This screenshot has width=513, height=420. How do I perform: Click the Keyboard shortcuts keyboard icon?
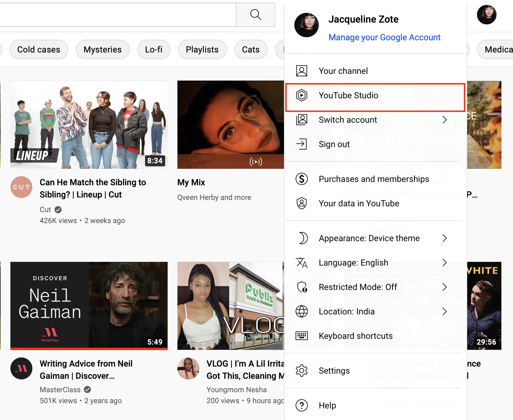point(302,336)
